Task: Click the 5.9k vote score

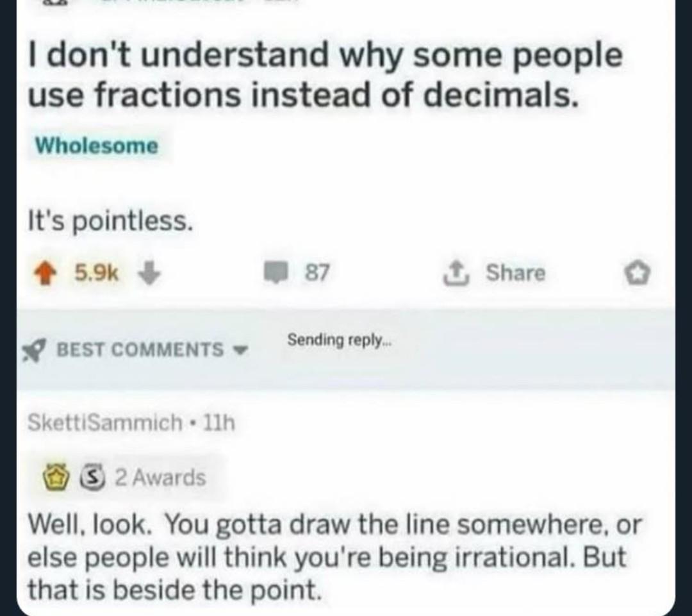Action: pos(96,273)
